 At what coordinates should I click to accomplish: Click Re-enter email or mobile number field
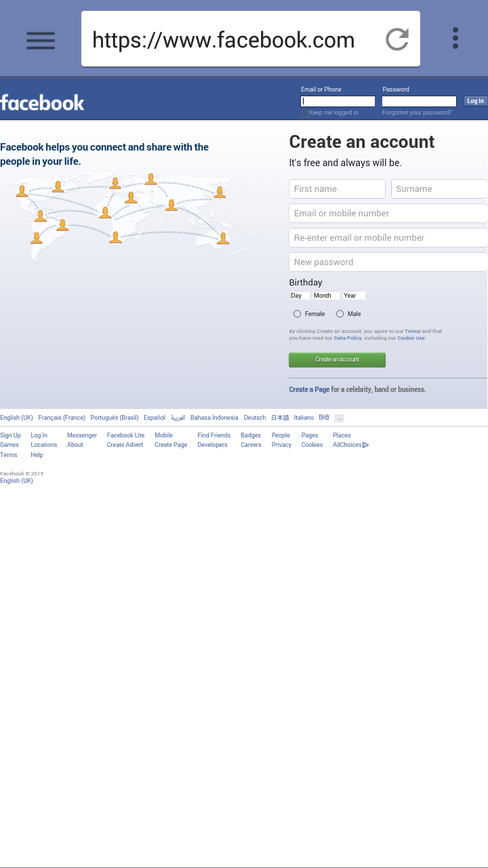388,237
